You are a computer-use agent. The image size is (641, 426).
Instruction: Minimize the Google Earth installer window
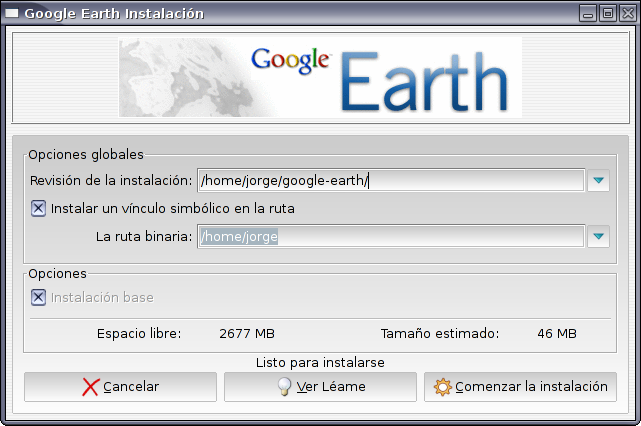(589, 14)
